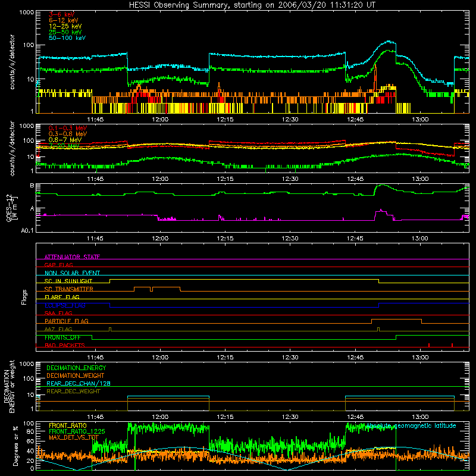This screenshot has width=476, height=476.
Task: Select the DECIMATION_WEIGHT legend label
Action: pos(76,375)
